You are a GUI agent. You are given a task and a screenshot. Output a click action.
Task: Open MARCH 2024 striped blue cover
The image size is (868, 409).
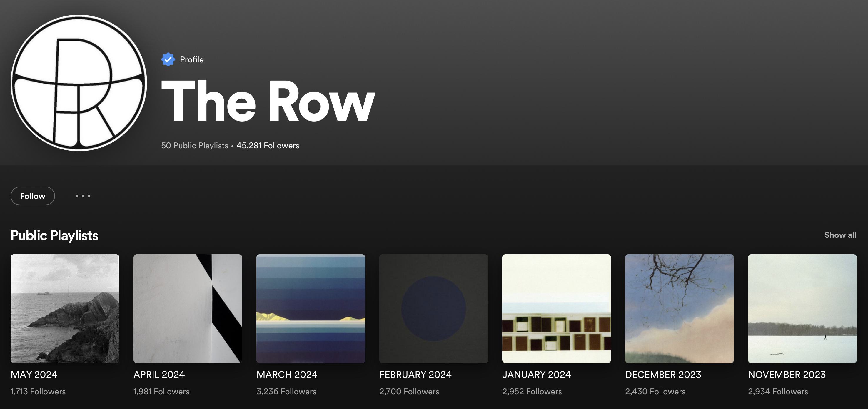(x=310, y=309)
